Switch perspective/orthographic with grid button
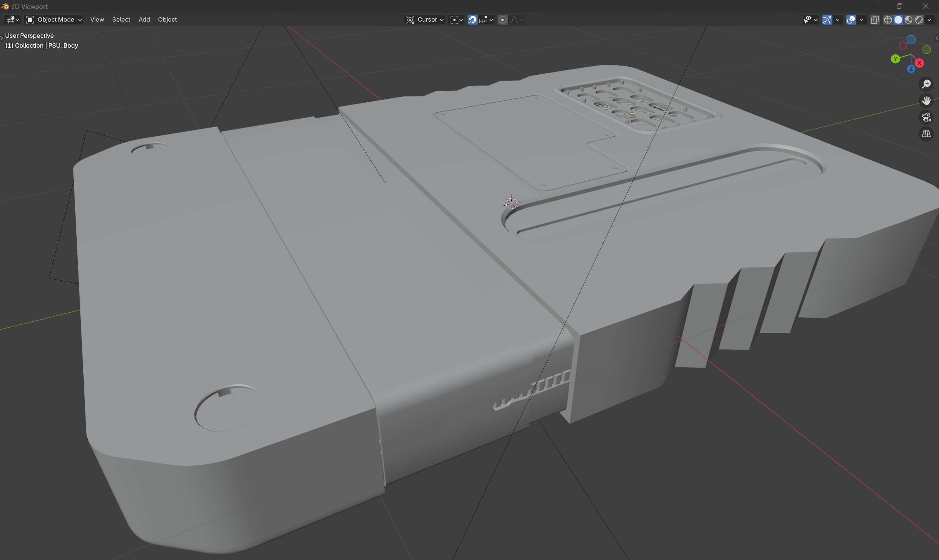 (926, 134)
